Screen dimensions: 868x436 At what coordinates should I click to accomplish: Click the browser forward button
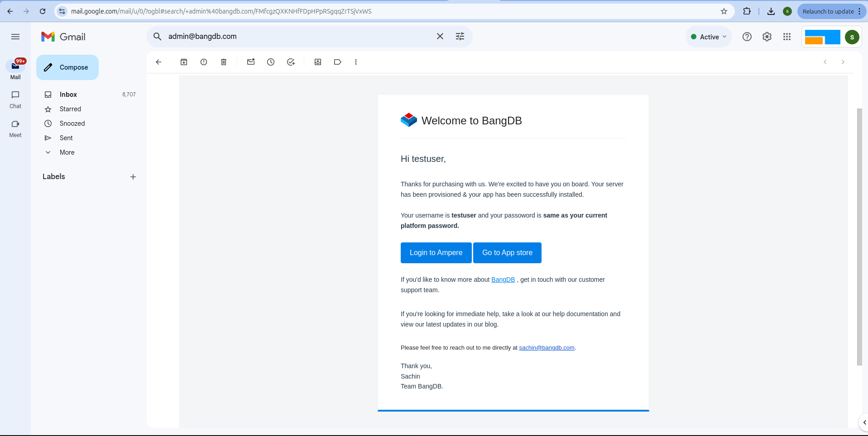pos(26,11)
